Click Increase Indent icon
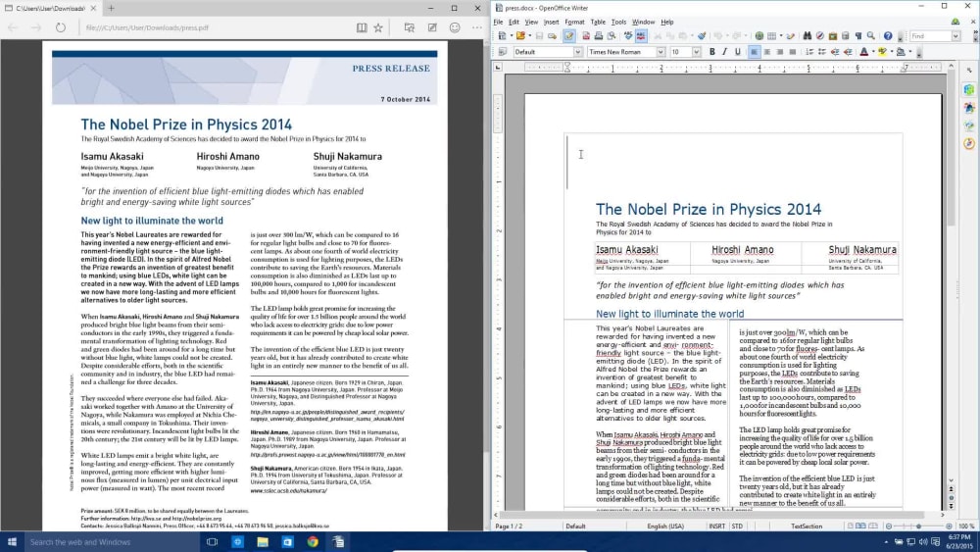Image resolution: width=980 pixels, height=552 pixels. pos(848,52)
